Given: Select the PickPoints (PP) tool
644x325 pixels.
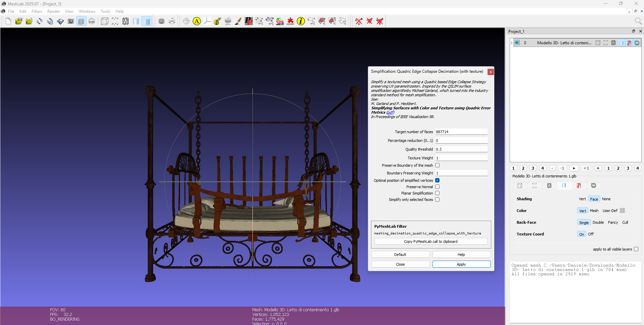Looking at the screenshot, I should point(249,21).
